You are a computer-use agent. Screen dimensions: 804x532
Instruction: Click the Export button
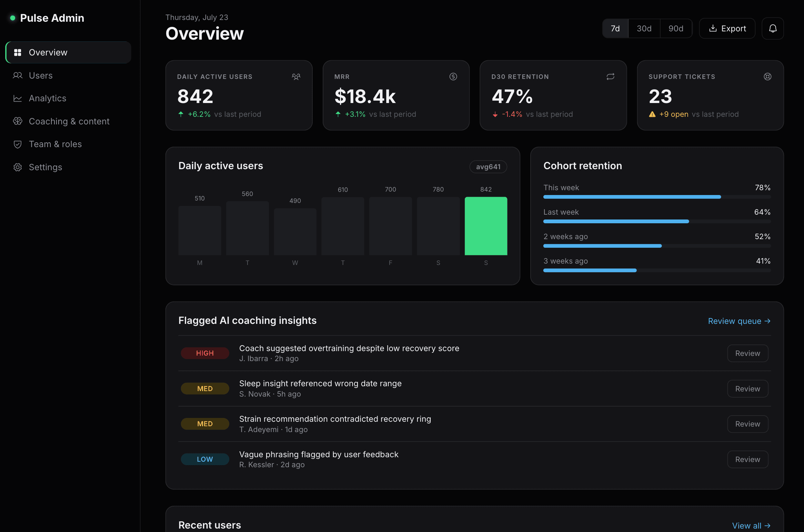click(x=727, y=29)
